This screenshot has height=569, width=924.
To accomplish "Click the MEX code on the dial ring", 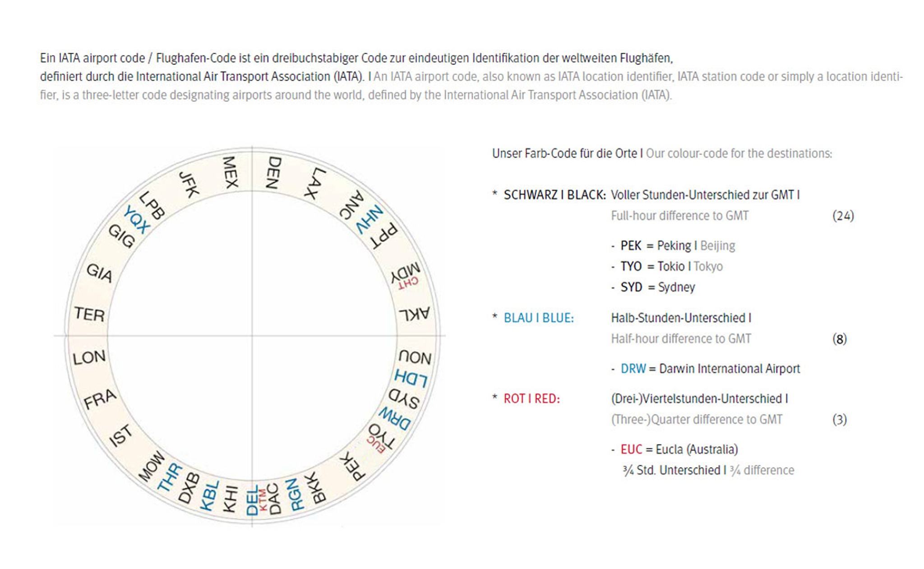I will 231,172.
